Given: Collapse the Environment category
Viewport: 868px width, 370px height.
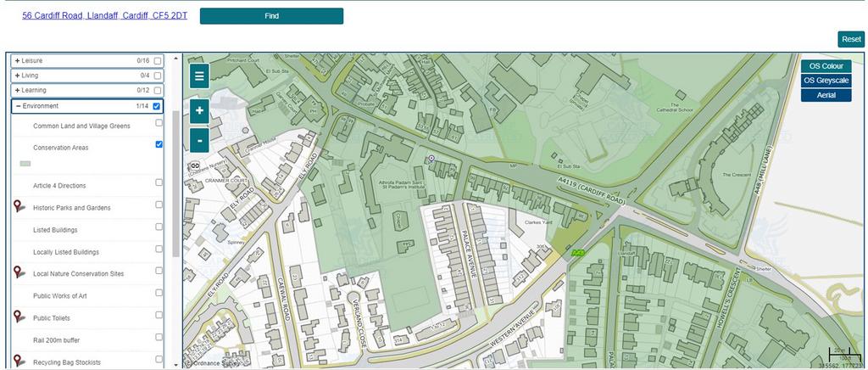Looking at the screenshot, I should pos(19,106).
